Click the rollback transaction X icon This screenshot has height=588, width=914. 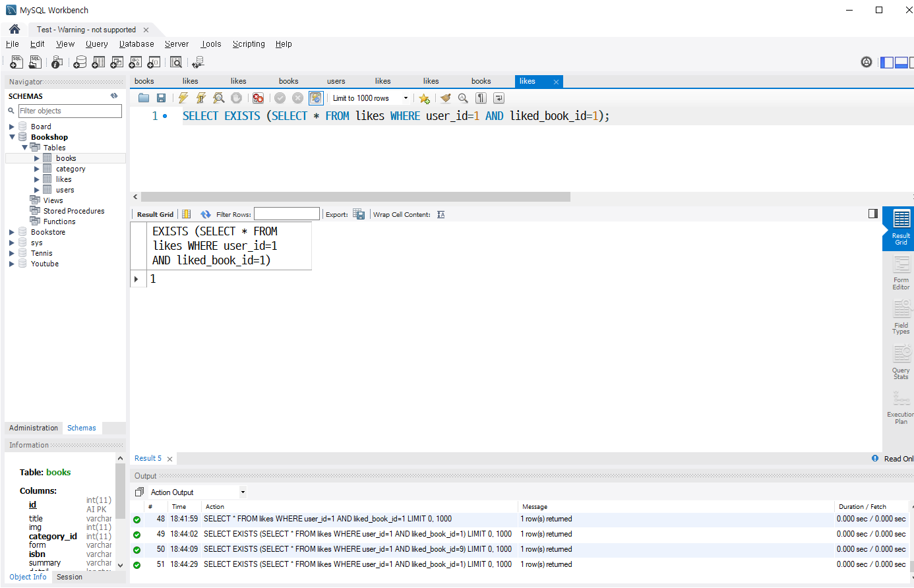pyautogui.click(x=298, y=98)
